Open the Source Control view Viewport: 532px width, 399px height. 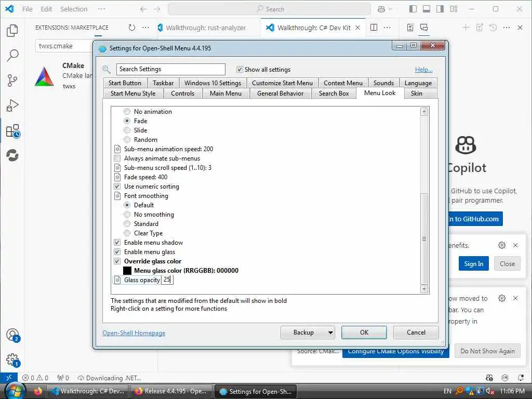pyautogui.click(x=12, y=81)
